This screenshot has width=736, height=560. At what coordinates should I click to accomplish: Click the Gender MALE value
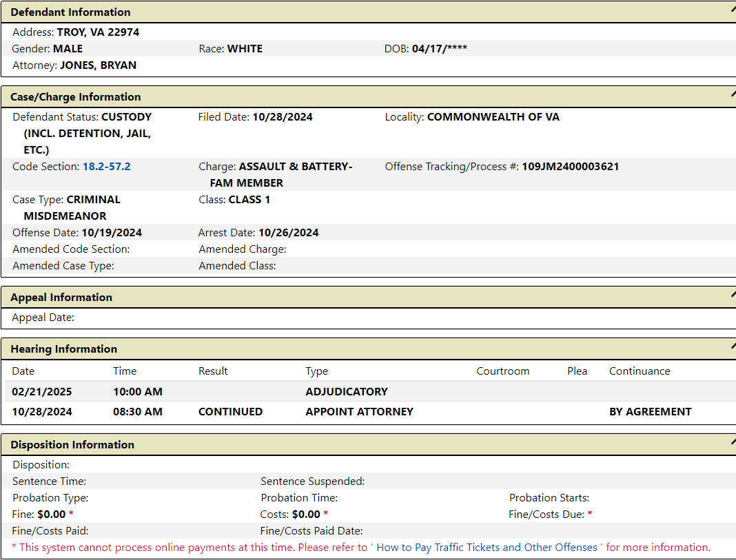[68, 49]
